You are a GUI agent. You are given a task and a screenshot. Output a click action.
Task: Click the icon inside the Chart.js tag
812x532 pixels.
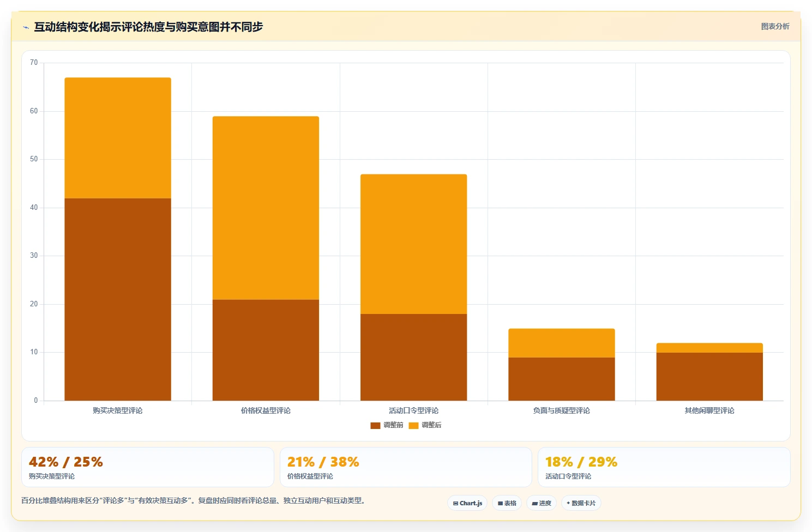pyautogui.click(x=456, y=504)
